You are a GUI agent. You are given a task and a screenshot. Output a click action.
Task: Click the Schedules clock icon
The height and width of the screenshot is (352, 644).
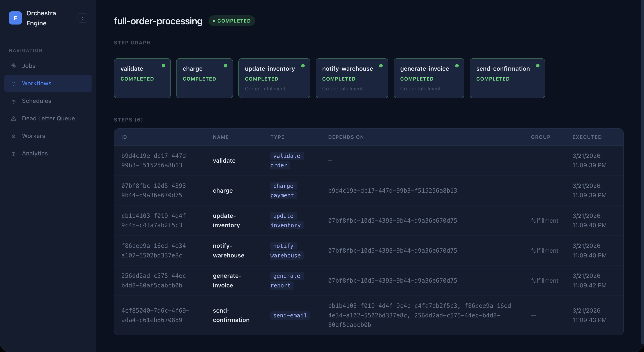click(x=14, y=101)
